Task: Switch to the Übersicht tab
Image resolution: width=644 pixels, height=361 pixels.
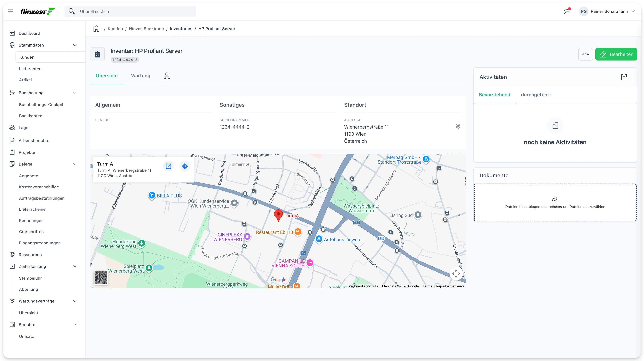Action: 107,76
